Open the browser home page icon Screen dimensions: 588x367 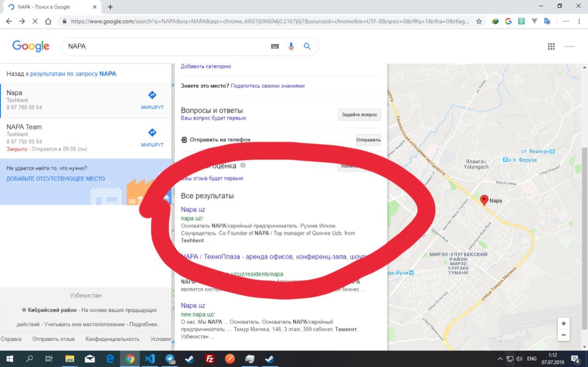point(48,21)
